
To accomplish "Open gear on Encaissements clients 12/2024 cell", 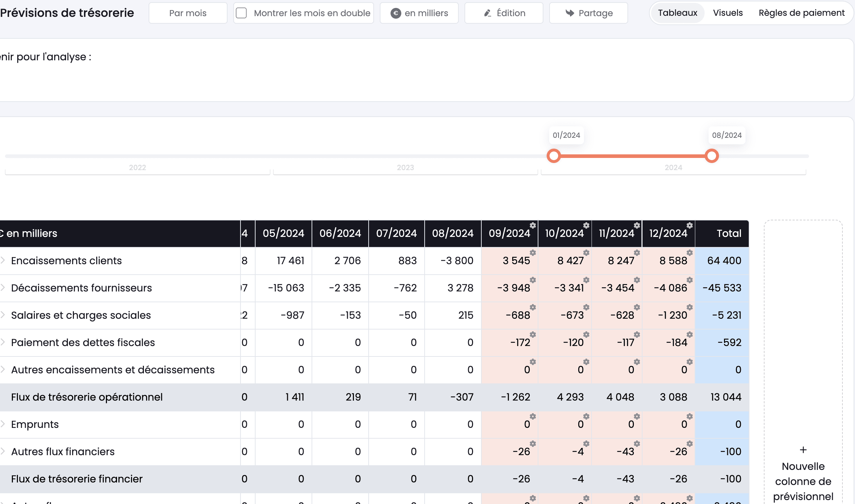I will click(690, 253).
